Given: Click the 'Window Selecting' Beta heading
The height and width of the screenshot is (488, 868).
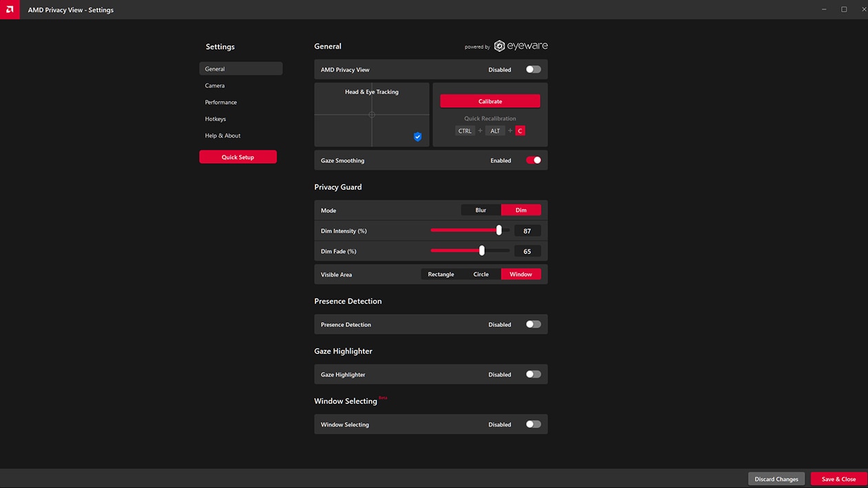Looking at the screenshot, I should [351, 401].
